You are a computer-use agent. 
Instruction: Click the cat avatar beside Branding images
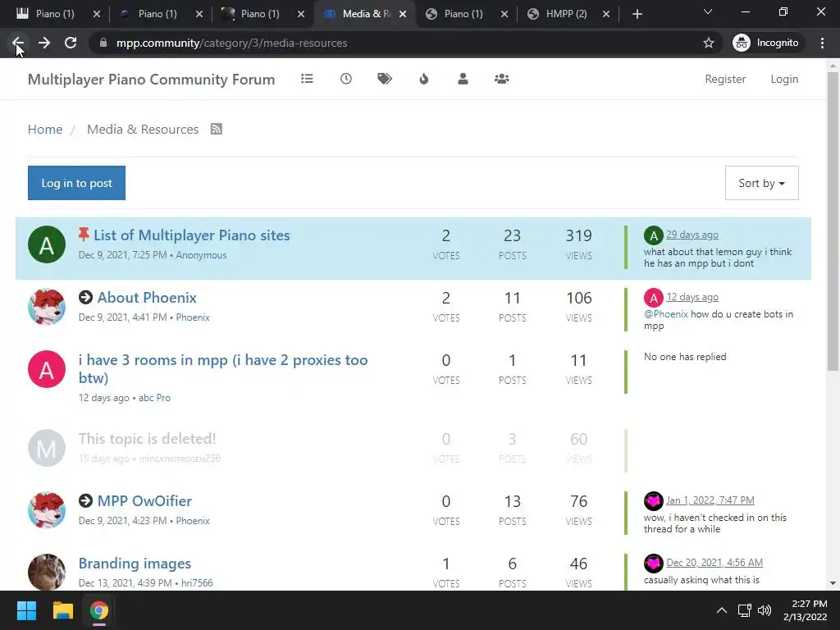[x=47, y=572]
